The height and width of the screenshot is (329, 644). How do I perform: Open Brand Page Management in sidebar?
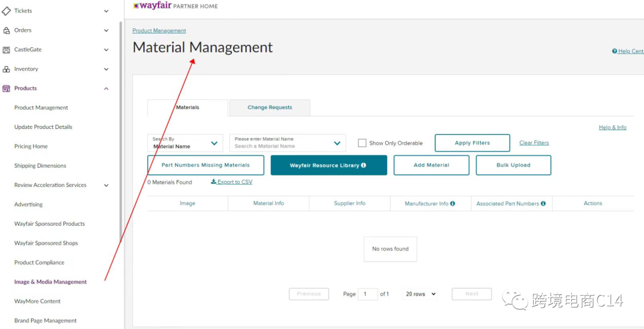click(45, 321)
